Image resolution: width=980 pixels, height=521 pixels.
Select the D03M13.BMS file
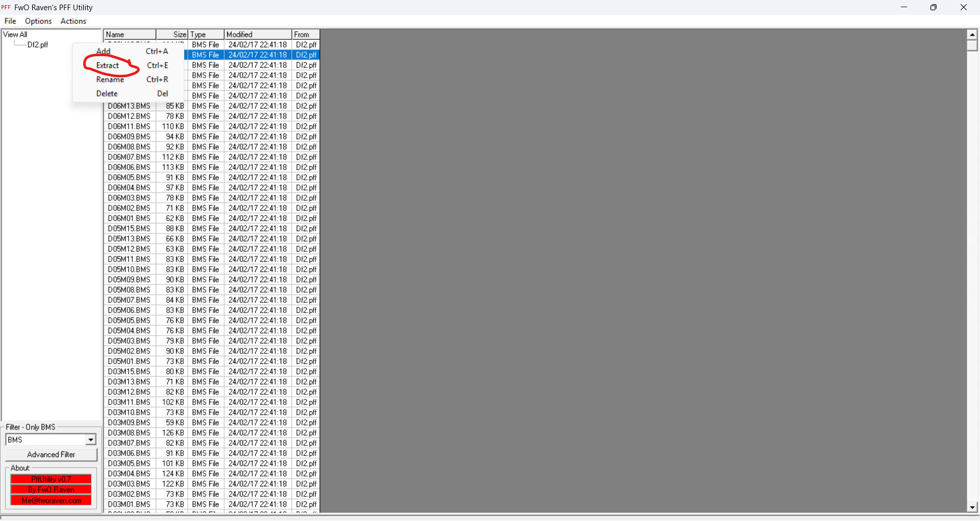click(129, 382)
